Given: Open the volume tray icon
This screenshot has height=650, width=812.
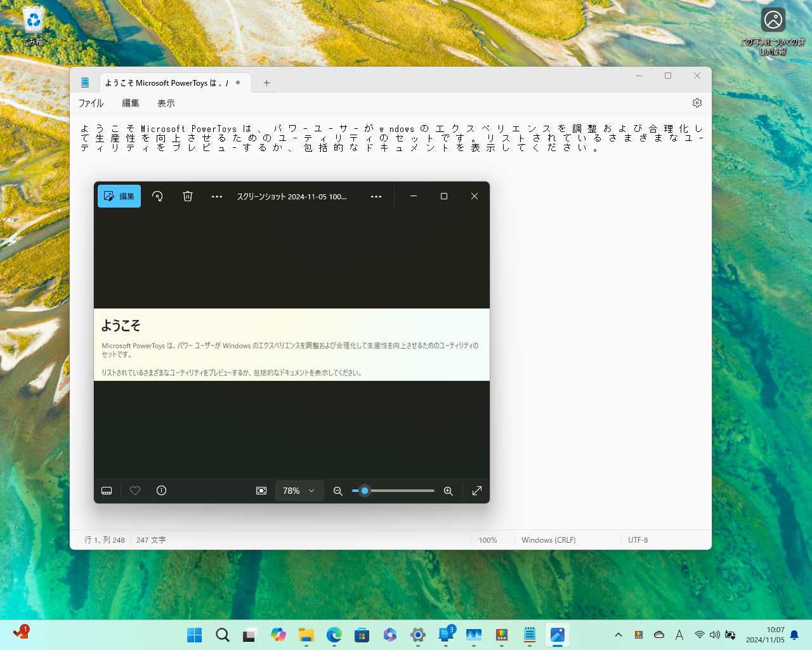Looking at the screenshot, I should click(715, 635).
